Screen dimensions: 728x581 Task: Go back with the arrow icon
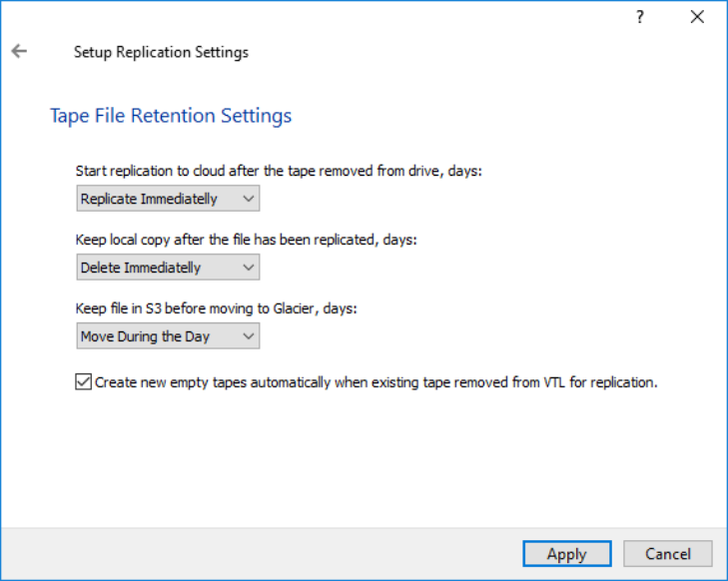coord(19,51)
